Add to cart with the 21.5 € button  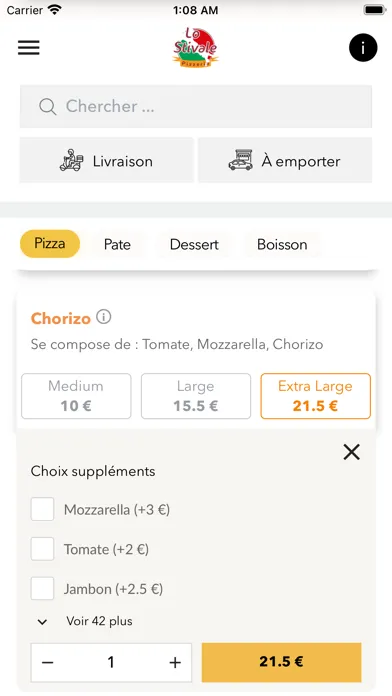[281, 662]
